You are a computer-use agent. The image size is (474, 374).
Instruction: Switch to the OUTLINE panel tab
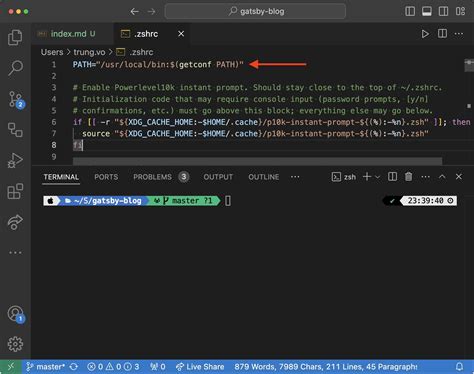click(x=264, y=177)
